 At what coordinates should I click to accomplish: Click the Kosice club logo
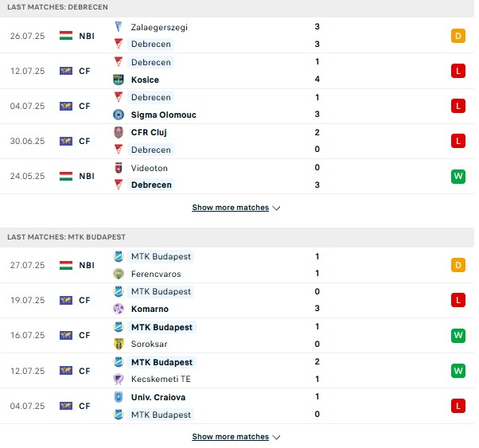click(119, 80)
